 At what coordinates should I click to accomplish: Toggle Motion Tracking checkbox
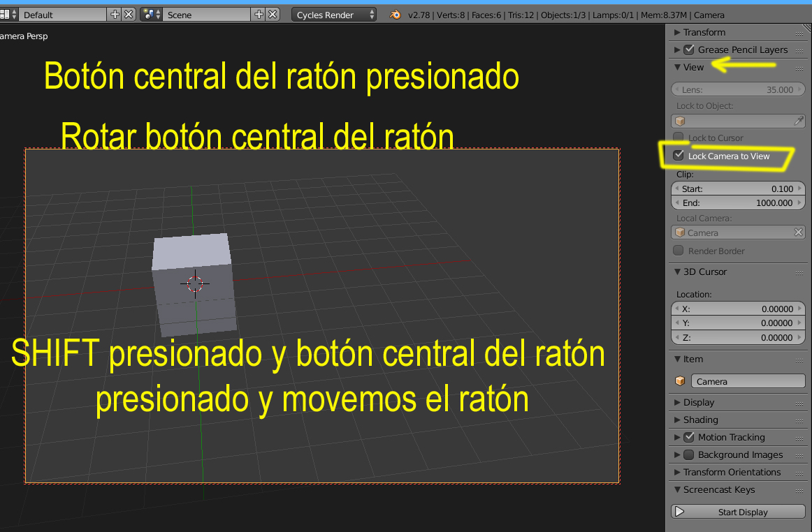(x=689, y=437)
